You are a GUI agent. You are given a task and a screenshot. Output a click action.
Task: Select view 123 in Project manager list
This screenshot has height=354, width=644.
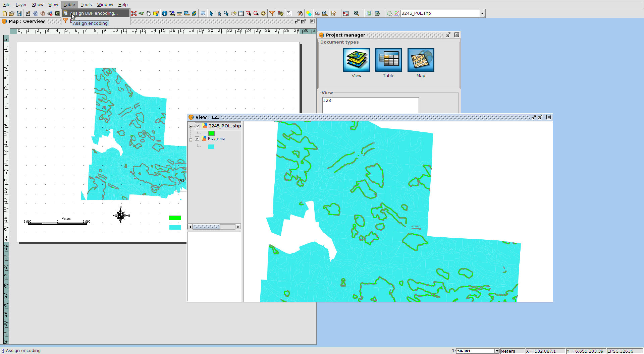[327, 101]
